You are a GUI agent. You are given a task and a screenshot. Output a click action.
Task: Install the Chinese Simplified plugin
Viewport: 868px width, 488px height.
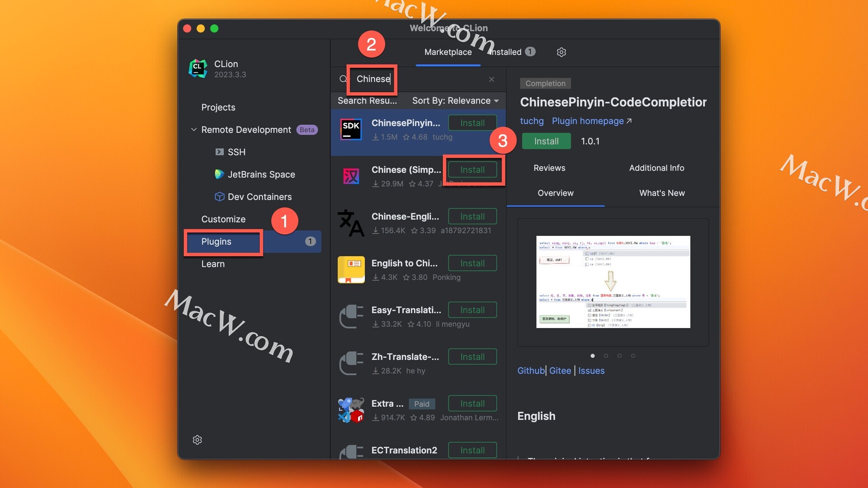coord(472,169)
